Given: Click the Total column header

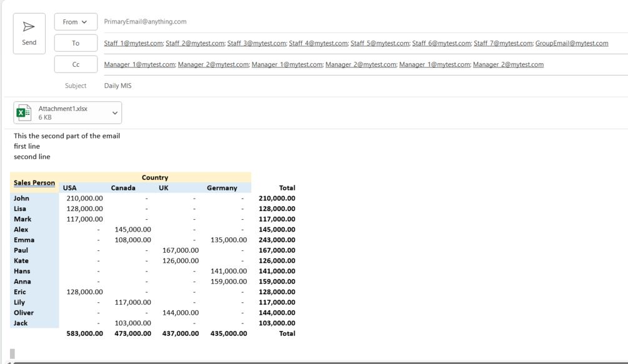Looking at the screenshot, I should pos(287,188).
